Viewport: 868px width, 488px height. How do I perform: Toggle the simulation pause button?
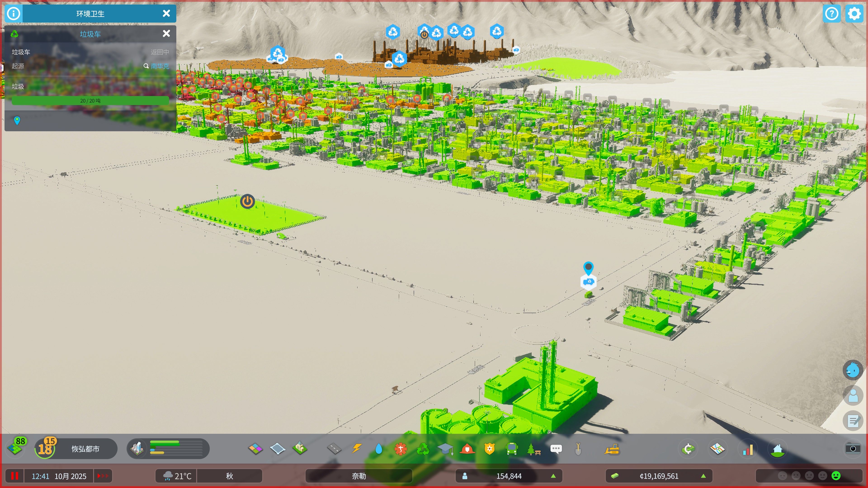click(x=14, y=476)
